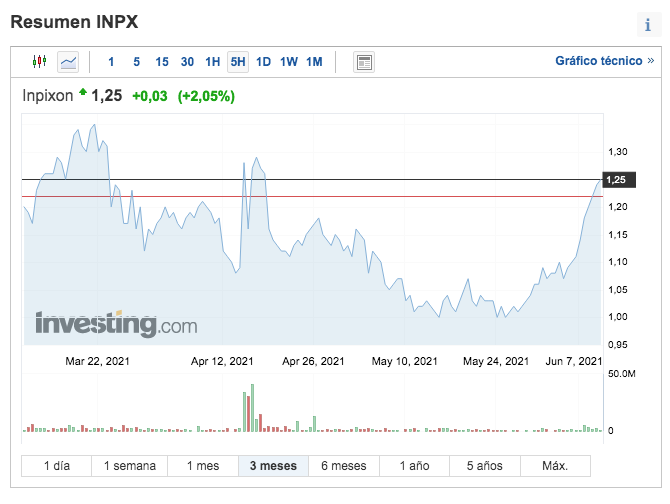
Task: Click the +2,05% change value
Action: pos(206,96)
